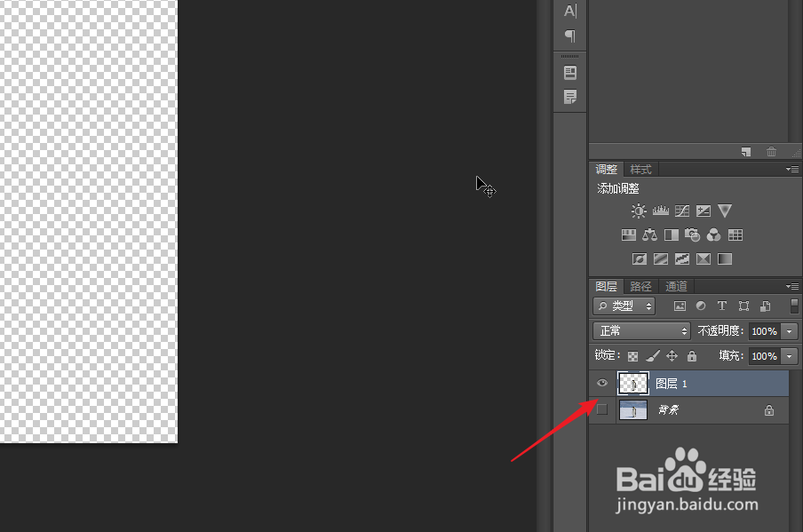The width and height of the screenshot is (803, 532).
Task: Add an Invert adjustment
Action: point(640,259)
